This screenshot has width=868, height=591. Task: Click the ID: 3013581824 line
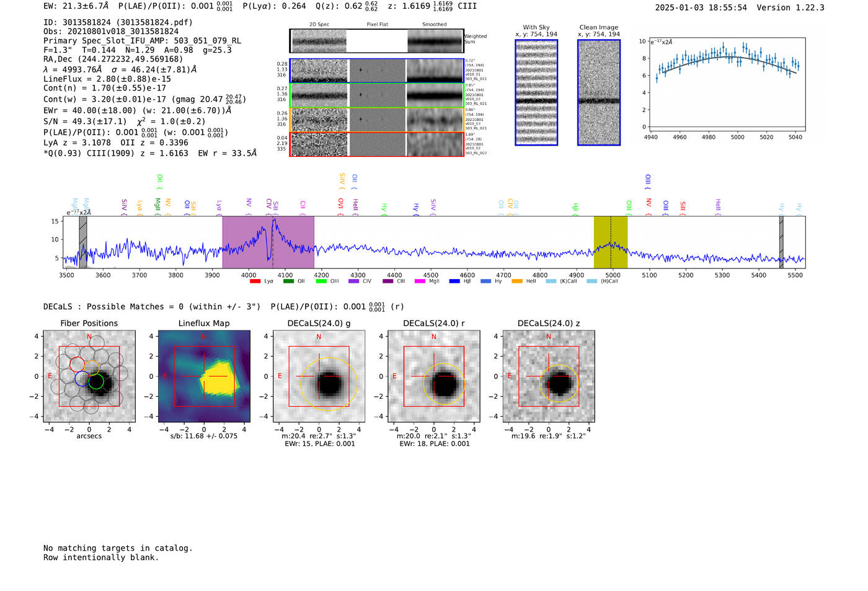(x=118, y=22)
